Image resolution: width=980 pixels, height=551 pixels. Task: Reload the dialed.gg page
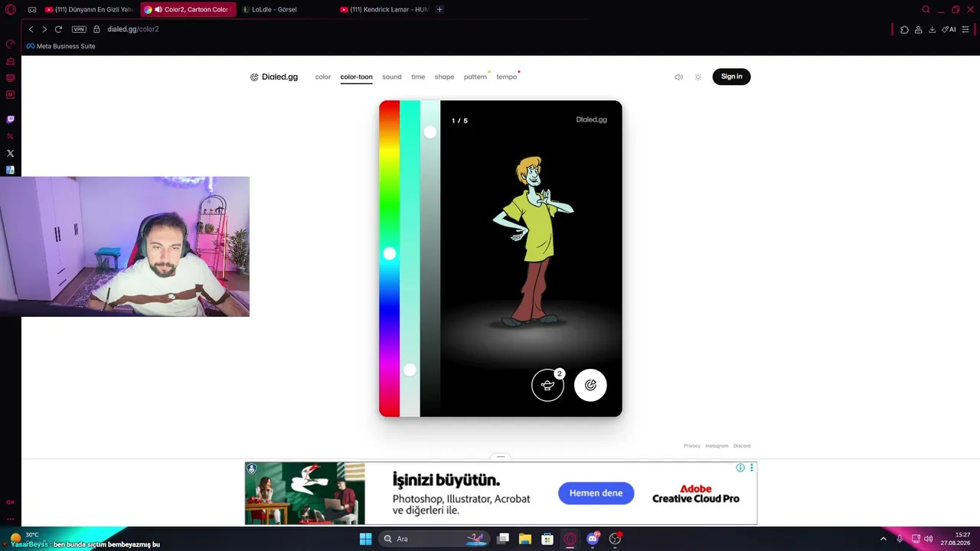[58, 29]
